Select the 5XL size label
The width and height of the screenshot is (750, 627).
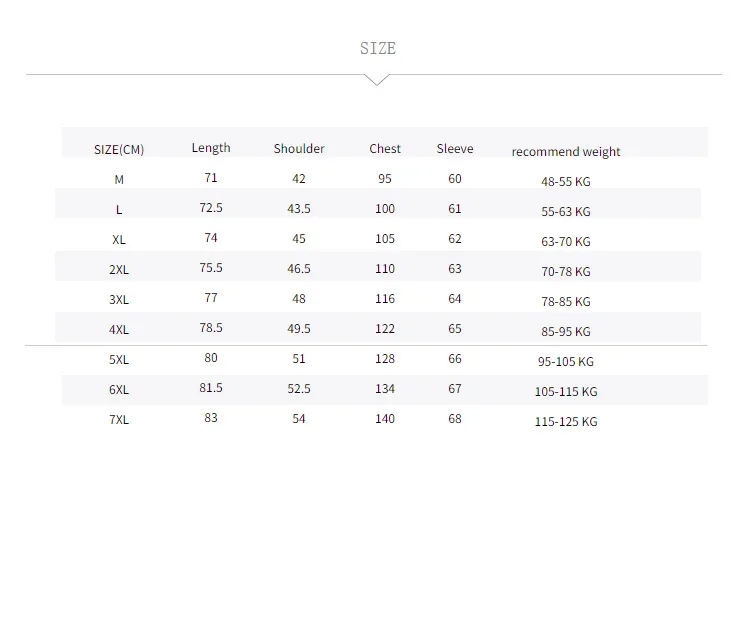119,360
